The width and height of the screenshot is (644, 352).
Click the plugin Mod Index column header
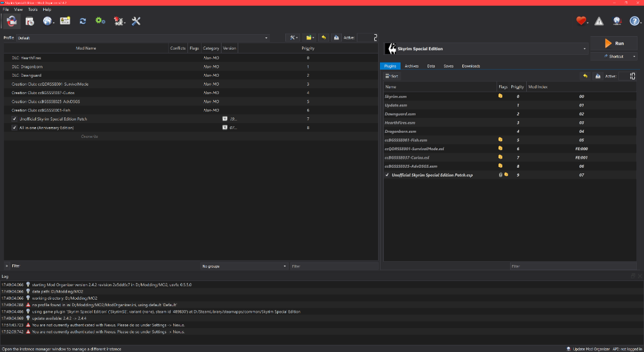pyautogui.click(x=581, y=87)
